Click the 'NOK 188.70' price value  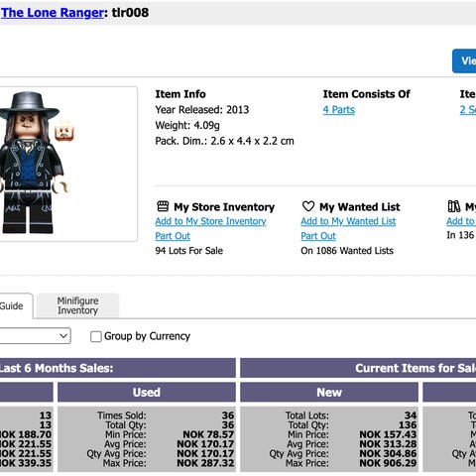click(26, 434)
